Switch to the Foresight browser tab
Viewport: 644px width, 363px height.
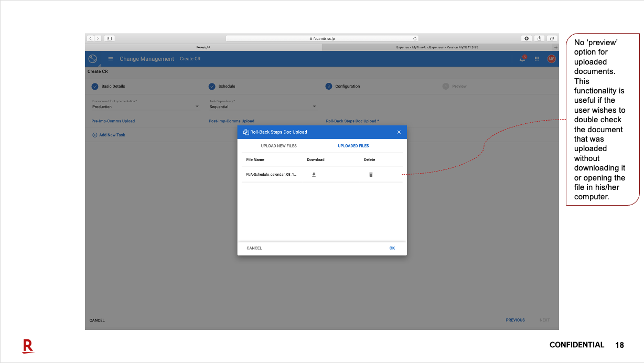pos(203,47)
